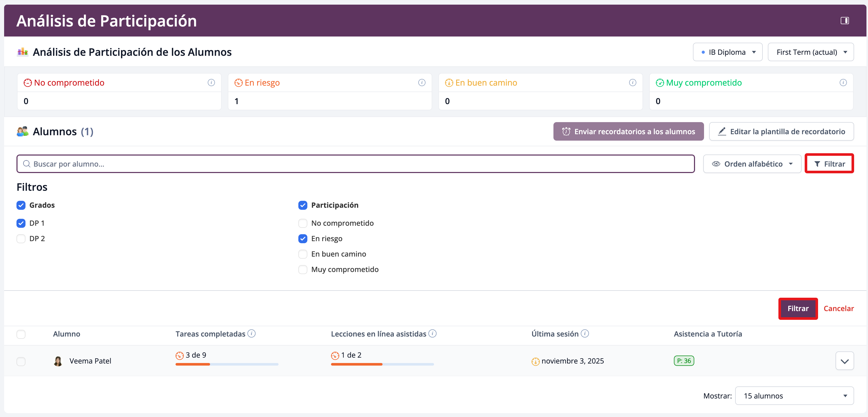Click the red Cancelar link
This screenshot has height=417, width=868.
838,309
